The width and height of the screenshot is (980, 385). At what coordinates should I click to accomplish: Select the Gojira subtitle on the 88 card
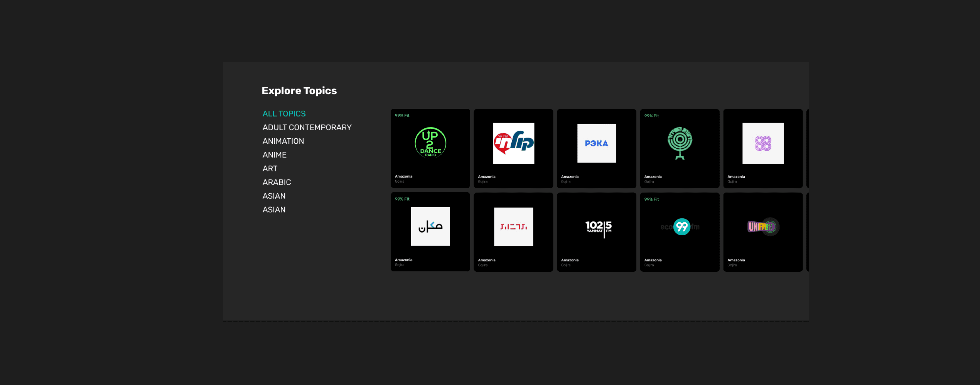point(732,182)
